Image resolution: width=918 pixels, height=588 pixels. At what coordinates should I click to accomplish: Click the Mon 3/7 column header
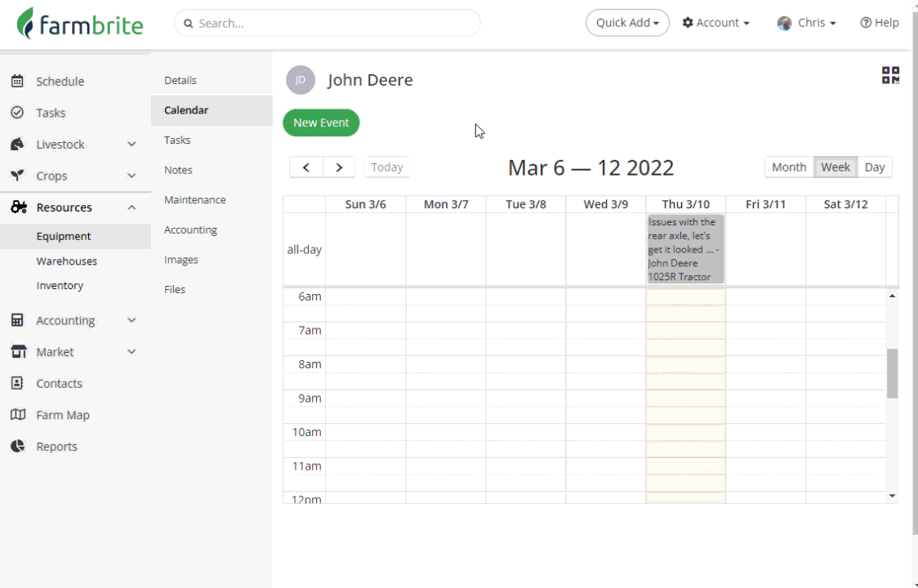coord(446,204)
